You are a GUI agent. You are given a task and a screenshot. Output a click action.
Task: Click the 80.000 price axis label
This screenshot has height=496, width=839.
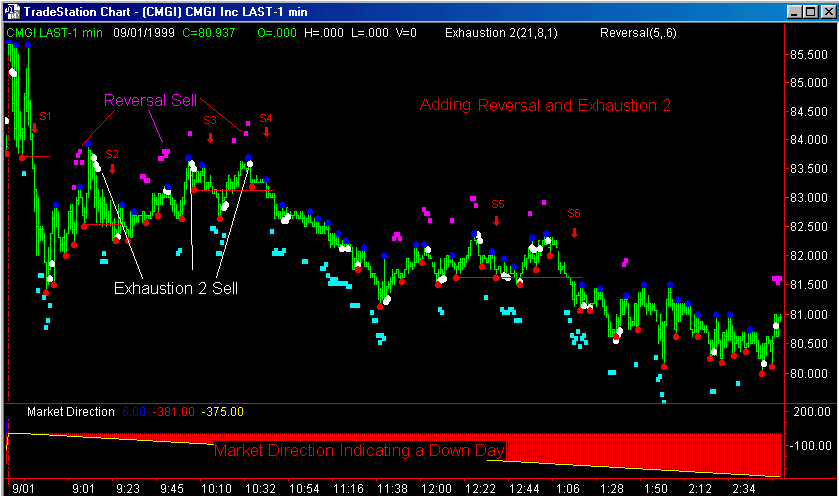[x=809, y=373]
